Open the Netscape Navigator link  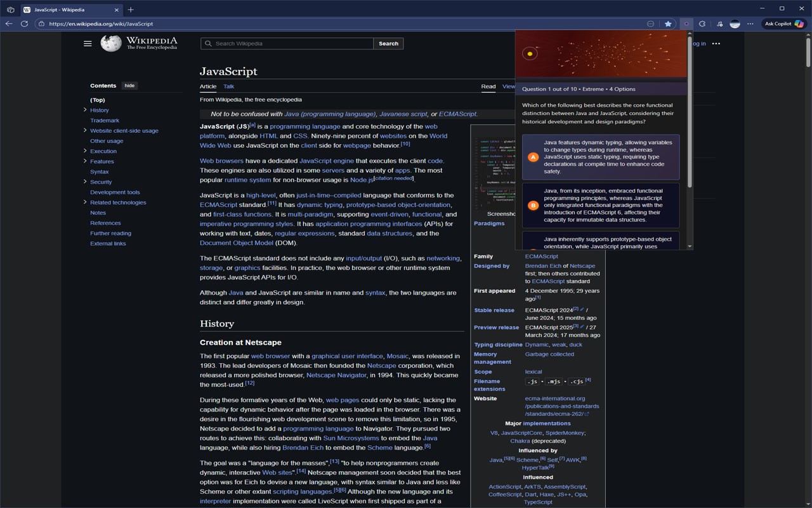point(336,375)
